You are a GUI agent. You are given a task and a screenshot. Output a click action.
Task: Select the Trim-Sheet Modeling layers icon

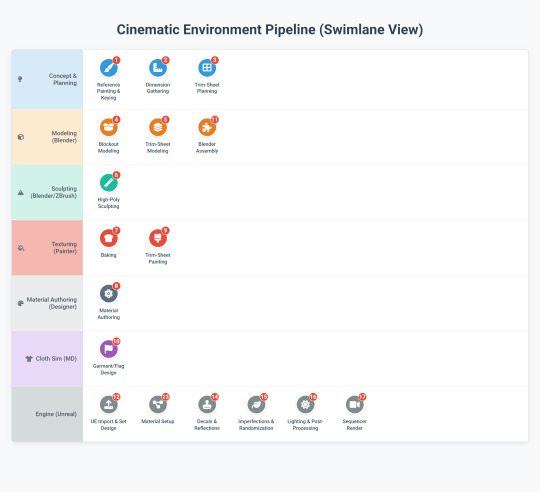point(158,127)
